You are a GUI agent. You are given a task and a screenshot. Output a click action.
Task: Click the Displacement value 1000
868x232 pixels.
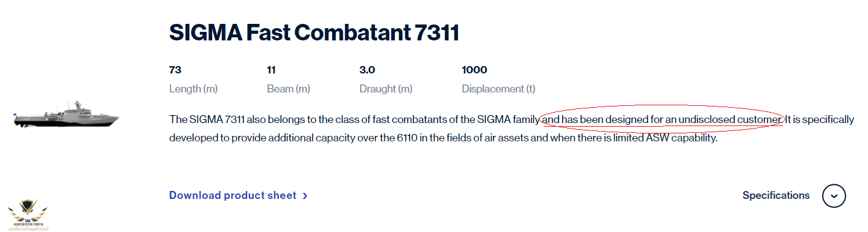pos(474,70)
